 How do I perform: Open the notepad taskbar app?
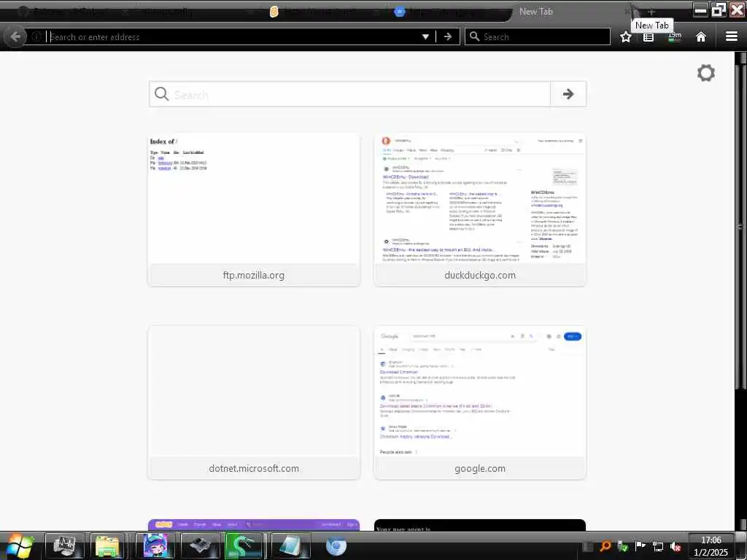coord(290,545)
